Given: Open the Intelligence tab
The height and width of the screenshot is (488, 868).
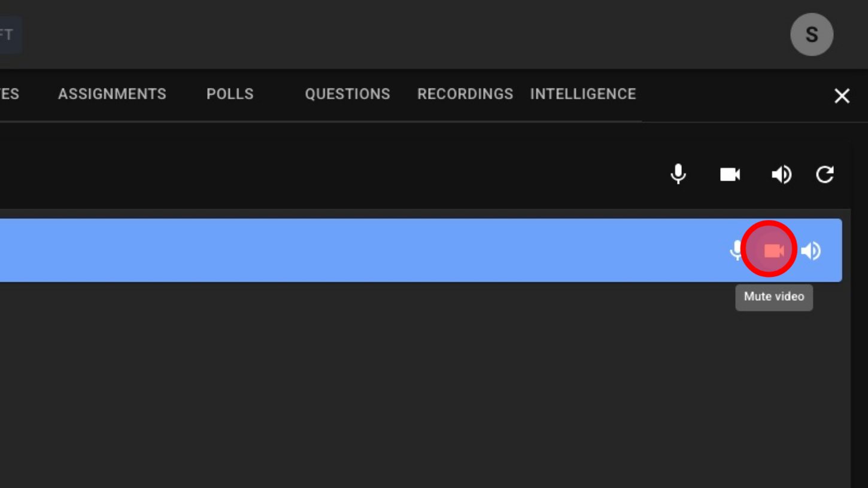Looking at the screenshot, I should [x=583, y=94].
